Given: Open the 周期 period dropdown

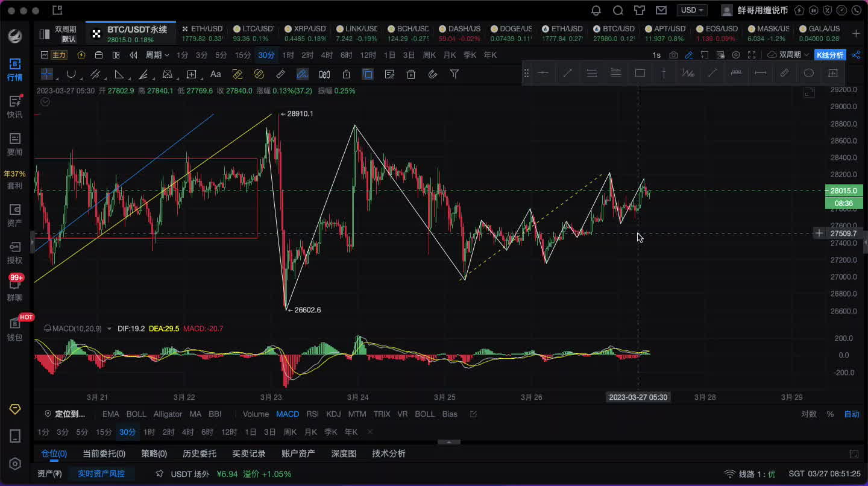Looking at the screenshot, I should [157, 55].
